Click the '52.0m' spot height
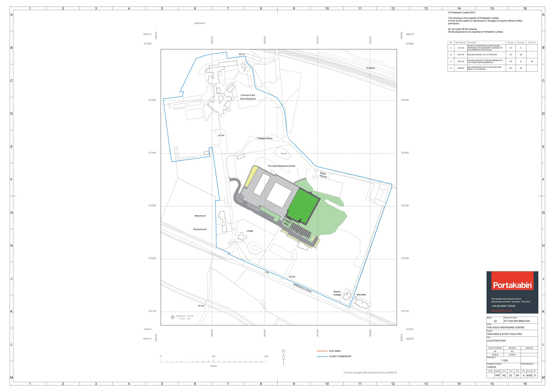555x392 pixels. click(292, 277)
